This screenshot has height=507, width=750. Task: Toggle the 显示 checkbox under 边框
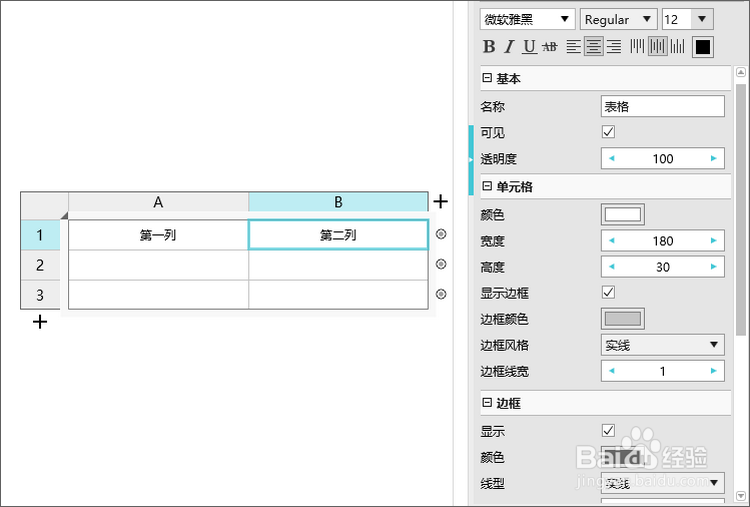point(608,430)
